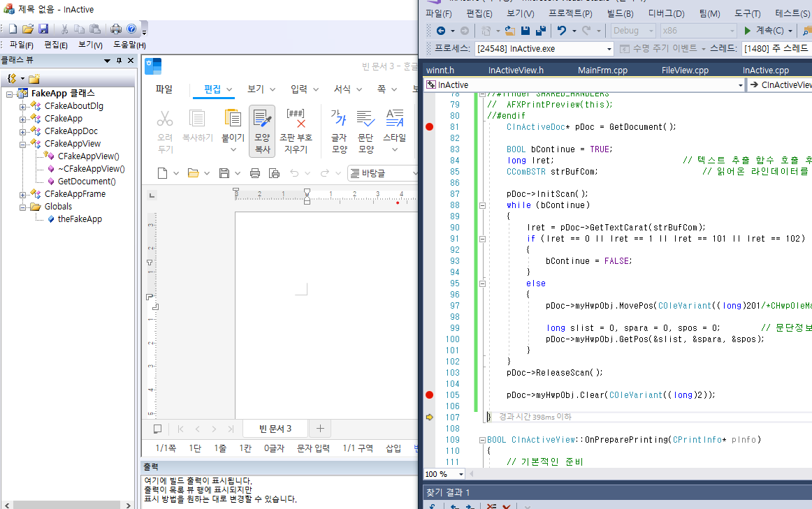Switch to the MainFrm.cpp tab
Screen dimensions: 812x509
click(602, 70)
